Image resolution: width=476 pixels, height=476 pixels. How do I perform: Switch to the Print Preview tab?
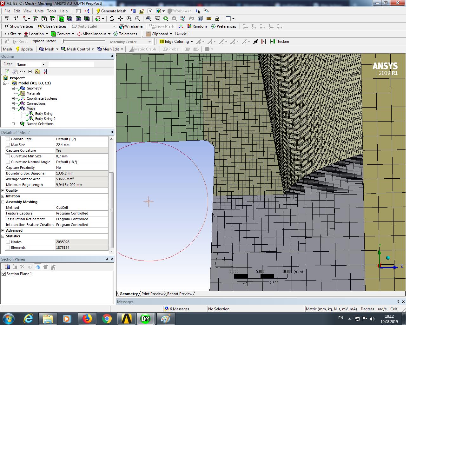[152, 294]
